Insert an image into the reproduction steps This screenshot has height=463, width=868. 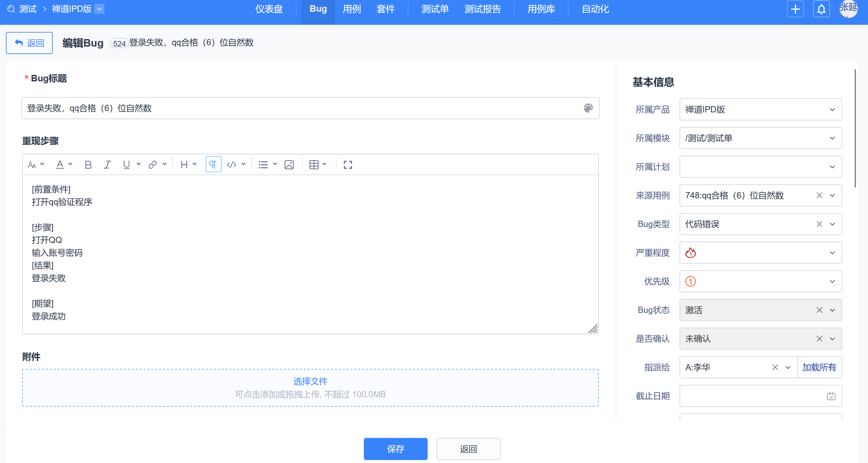pyautogui.click(x=289, y=164)
